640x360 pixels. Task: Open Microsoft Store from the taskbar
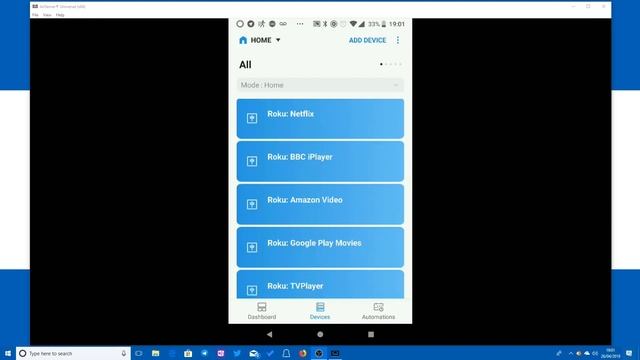click(x=188, y=353)
